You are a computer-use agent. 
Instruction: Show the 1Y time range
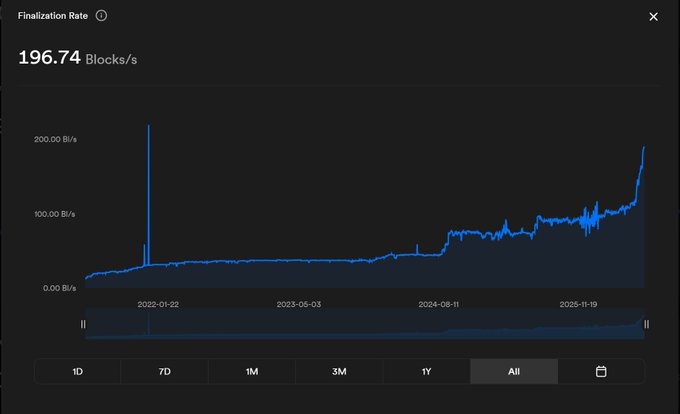[x=427, y=372]
